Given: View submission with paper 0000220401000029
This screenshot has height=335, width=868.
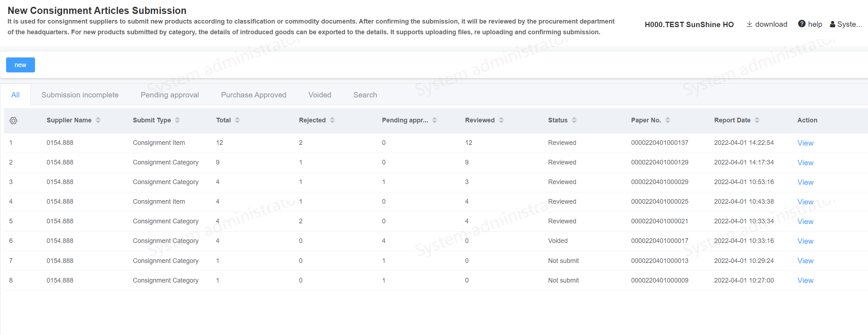Looking at the screenshot, I should (x=805, y=182).
